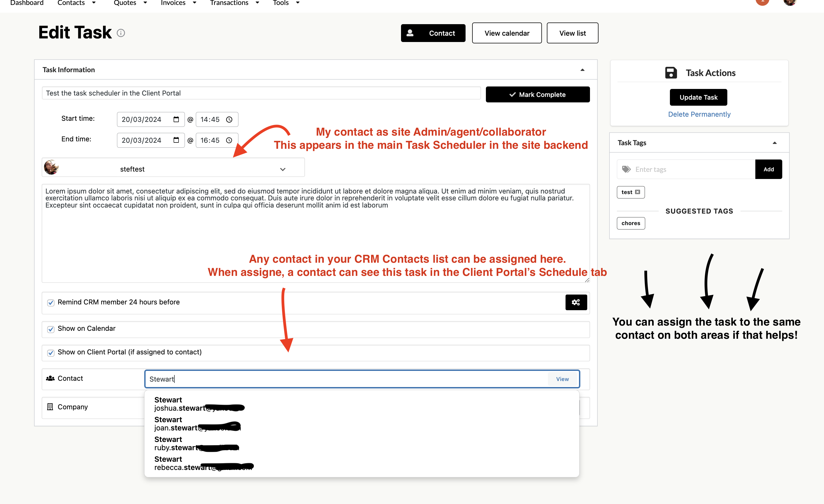Collapse the Task Information panel
Image resolution: width=824 pixels, height=504 pixels.
(582, 70)
